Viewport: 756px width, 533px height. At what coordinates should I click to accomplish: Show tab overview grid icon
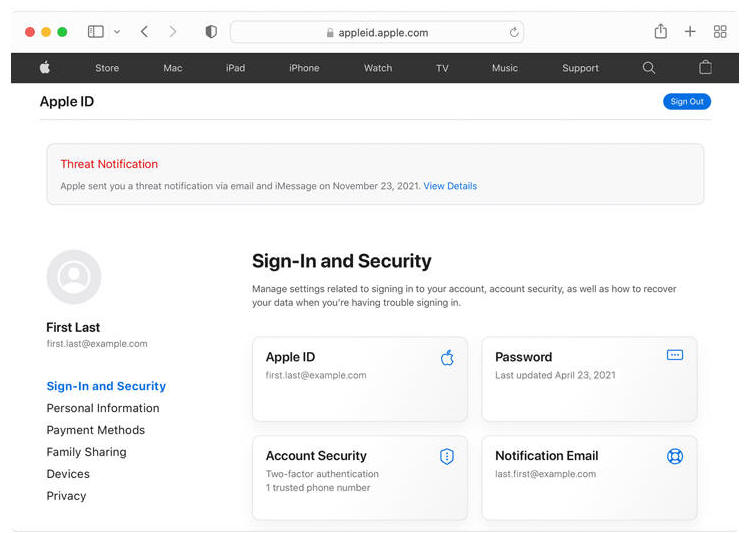720,32
